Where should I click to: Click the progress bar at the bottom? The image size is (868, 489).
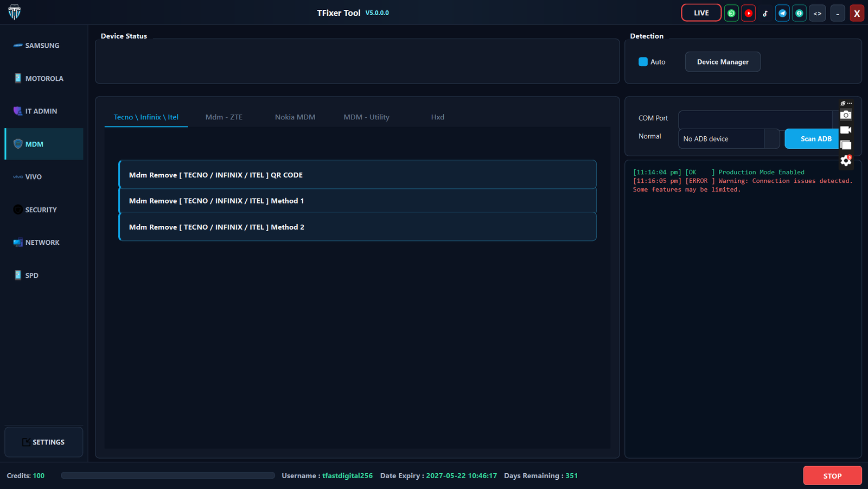[x=168, y=475]
